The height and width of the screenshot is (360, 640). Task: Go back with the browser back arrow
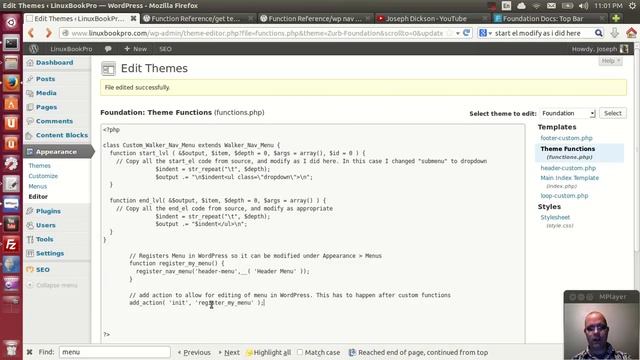[31, 33]
